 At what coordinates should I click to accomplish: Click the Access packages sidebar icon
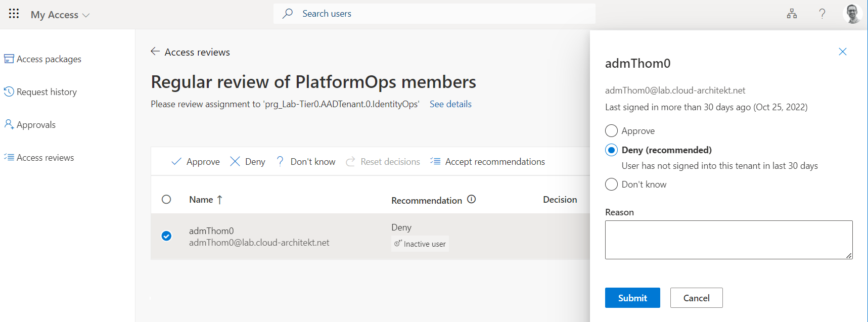[9, 59]
